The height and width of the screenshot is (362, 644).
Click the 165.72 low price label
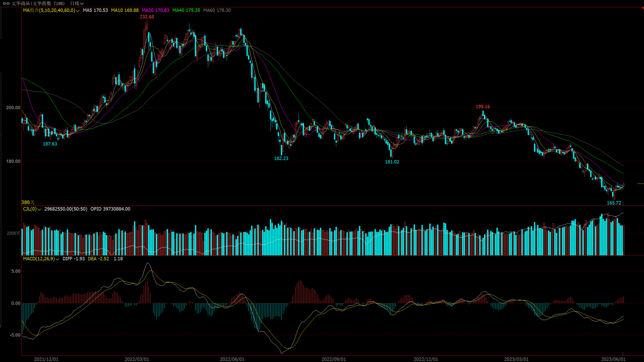614,203
